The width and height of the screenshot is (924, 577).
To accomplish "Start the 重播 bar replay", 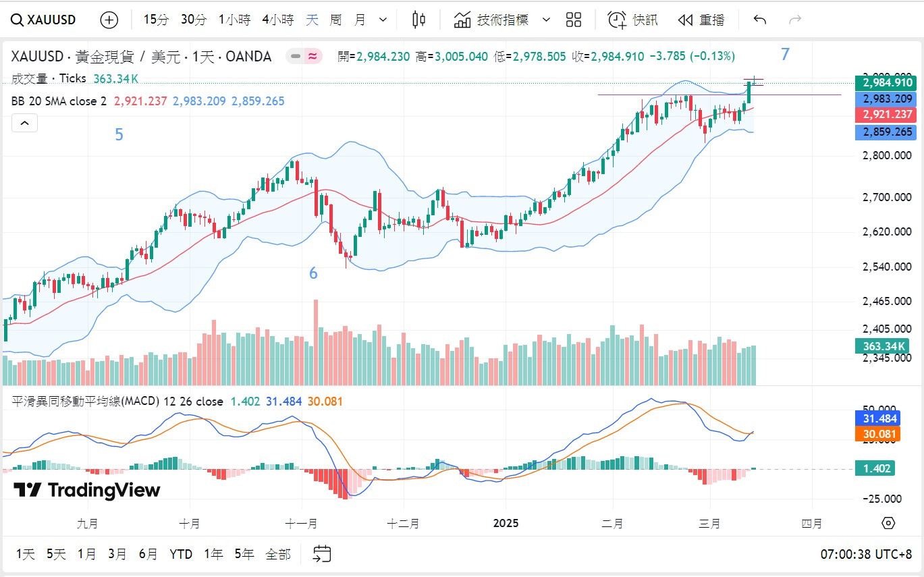I will (x=701, y=20).
